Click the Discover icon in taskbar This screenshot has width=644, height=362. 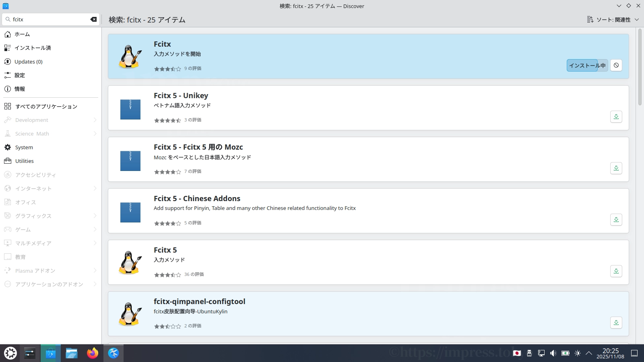click(x=50, y=353)
